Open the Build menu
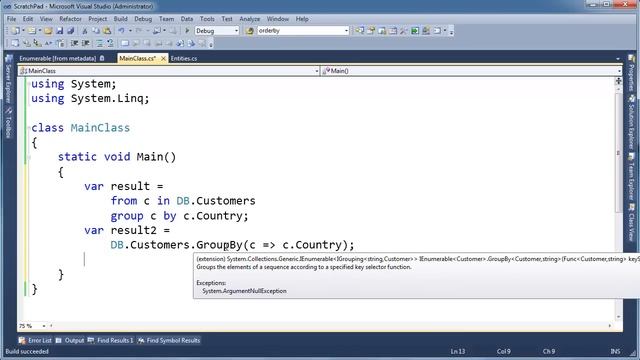This screenshot has height=360, width=640. tap(120, 19)
